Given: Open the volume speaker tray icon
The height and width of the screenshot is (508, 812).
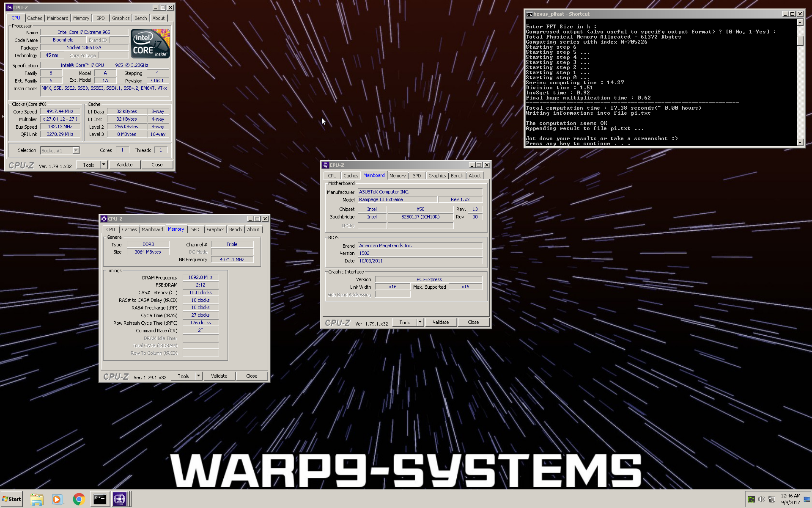Looking at the screenshot, I should [761, 499].
